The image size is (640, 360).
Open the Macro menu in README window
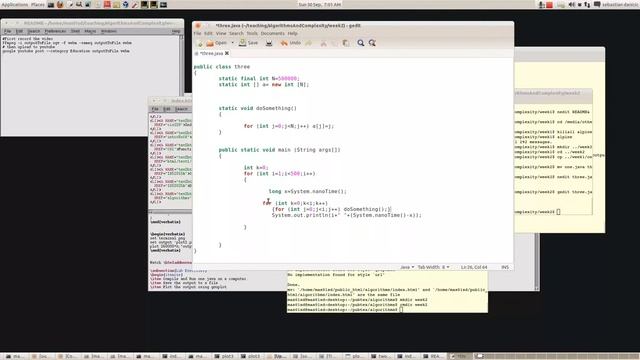[90, 31]
